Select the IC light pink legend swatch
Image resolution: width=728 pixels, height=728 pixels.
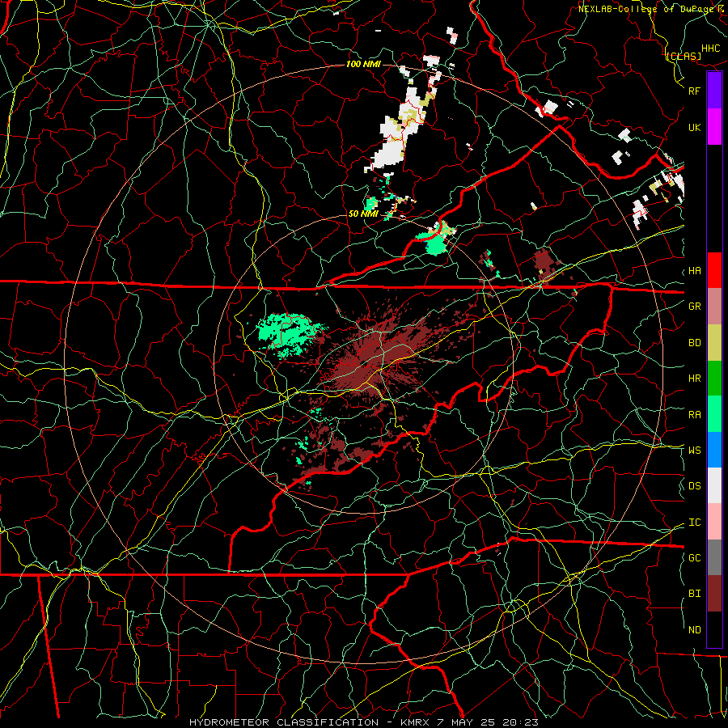(714, 522)
